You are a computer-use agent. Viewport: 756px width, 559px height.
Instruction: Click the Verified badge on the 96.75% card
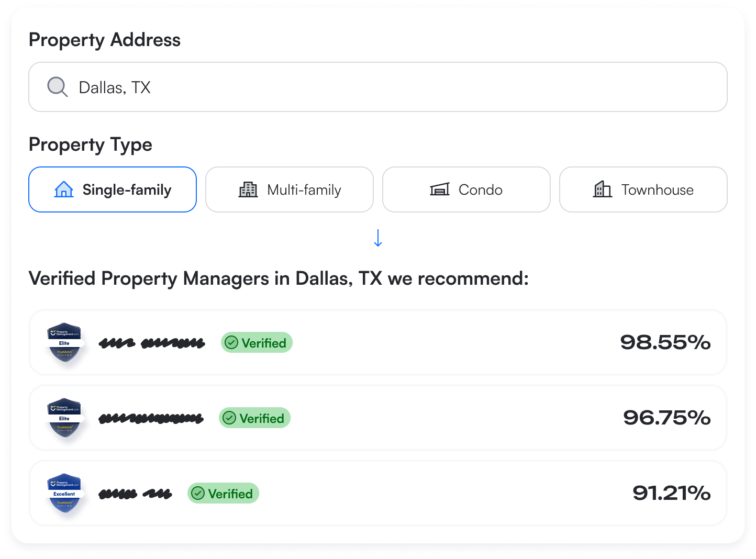(x=254, y=418)
